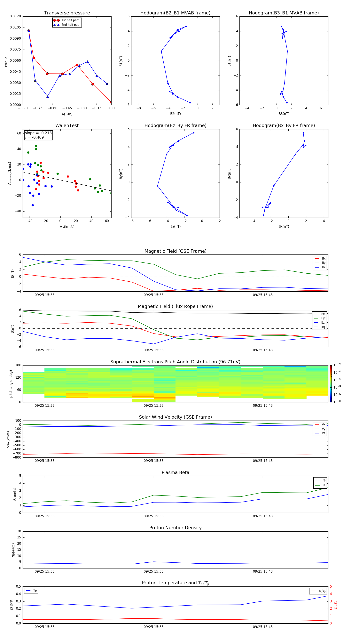
Task: Click the 'Hodogram(B2_B1 MVAB frame)' title
Action: (x=175, y=13)
